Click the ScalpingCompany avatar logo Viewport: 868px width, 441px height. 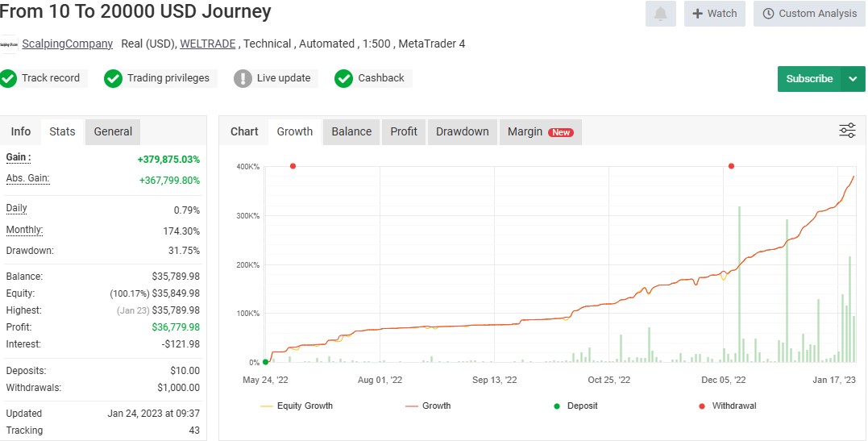[x=9, y=44]
